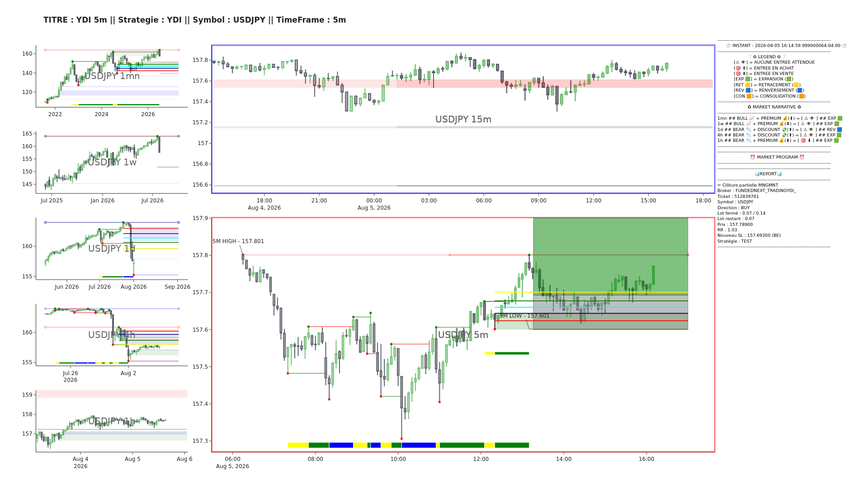
Task: Click the stopwatch icon after the INSTANT timestamp
Action: pos(844,46)
